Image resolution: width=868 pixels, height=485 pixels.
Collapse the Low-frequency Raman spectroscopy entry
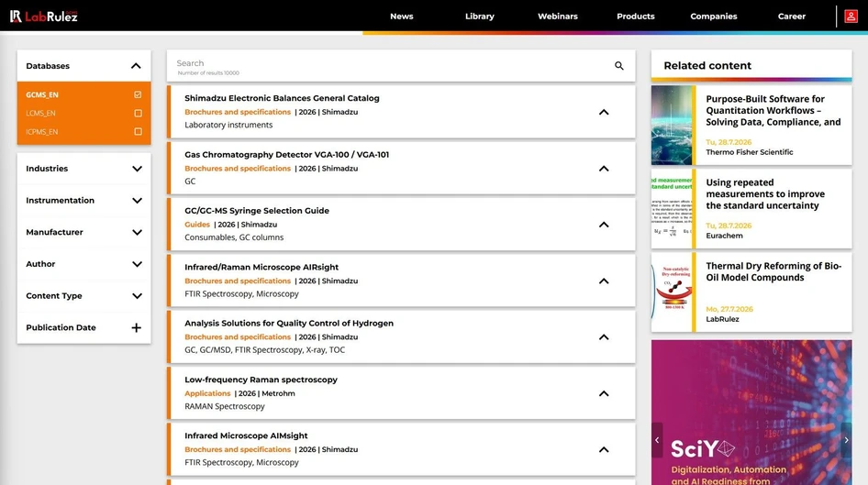point(604,393)
